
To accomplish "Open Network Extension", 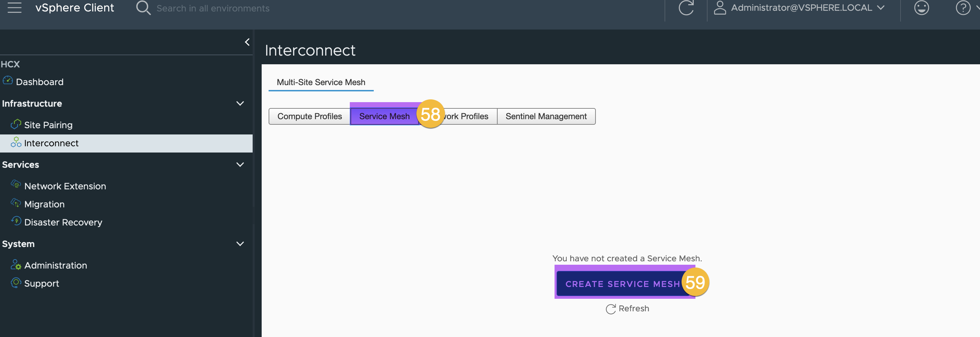I will pos(65,186).
